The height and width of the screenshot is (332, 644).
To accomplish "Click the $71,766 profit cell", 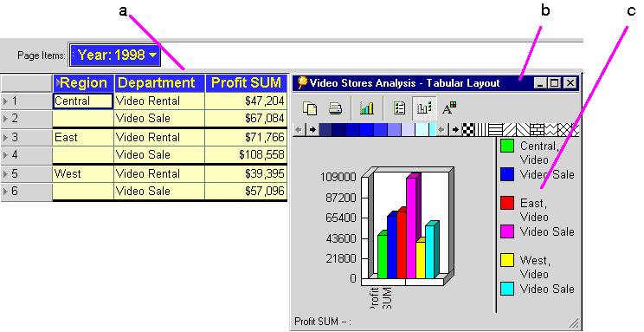I will tap(246, 138).
